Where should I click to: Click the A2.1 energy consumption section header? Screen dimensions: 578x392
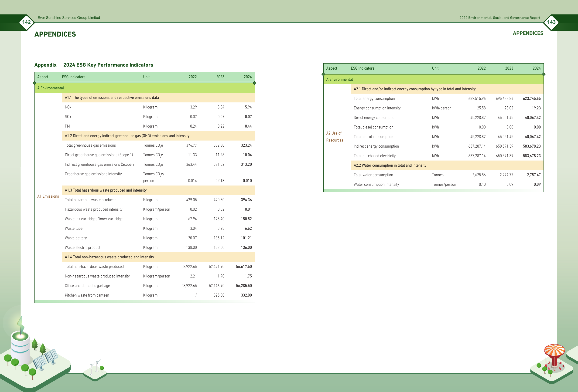[447, 89]
